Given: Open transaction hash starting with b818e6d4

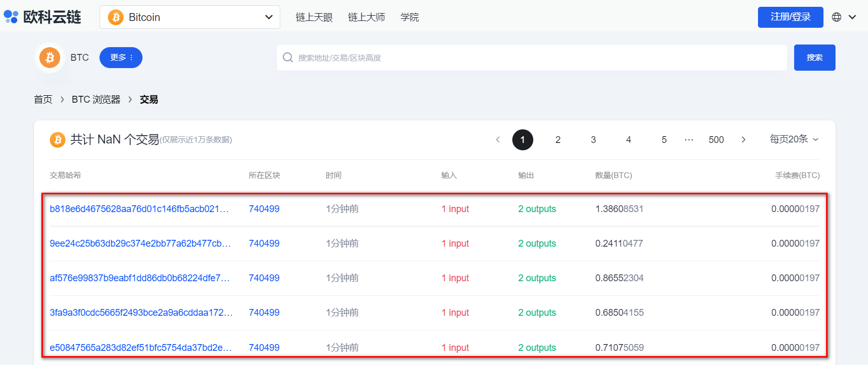Looking at the screenshot, I should tap(139, 209).
